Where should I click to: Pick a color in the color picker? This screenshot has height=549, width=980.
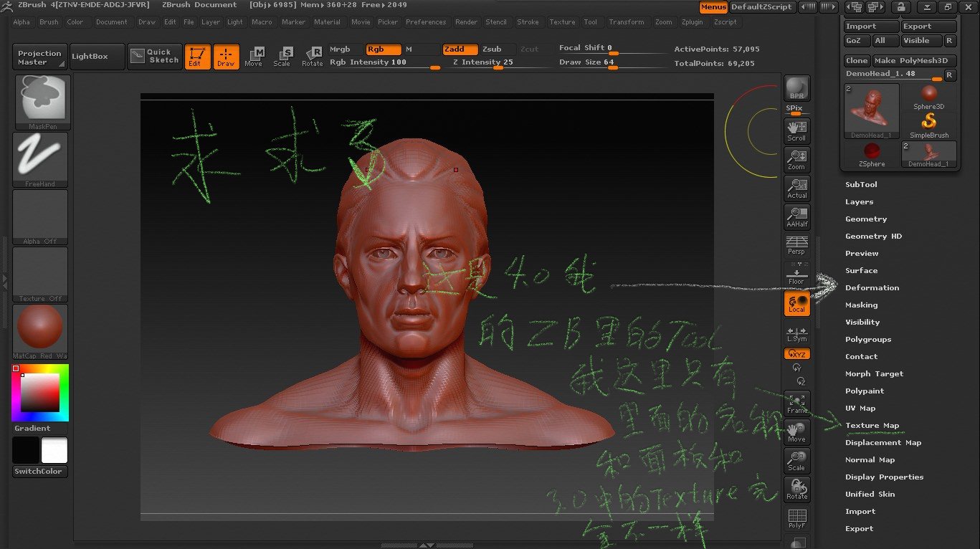tap(40, 393)
